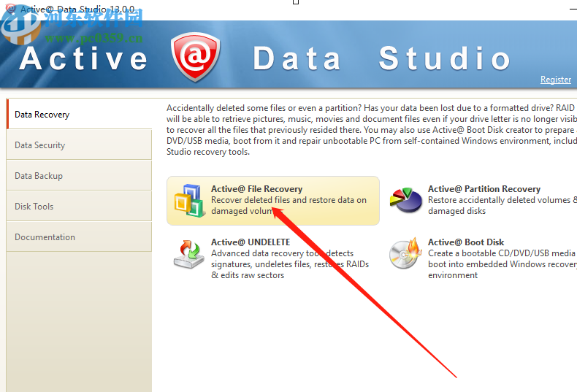
Task: Click the 'Advanced data recovery tool' description
Action: [x=290, y=264]
